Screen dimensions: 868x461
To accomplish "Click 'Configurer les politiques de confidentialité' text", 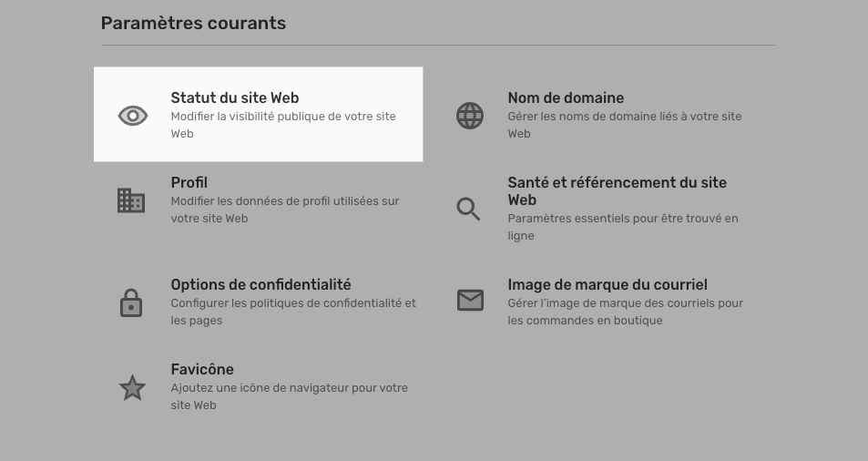I will [x=293, y=312].
